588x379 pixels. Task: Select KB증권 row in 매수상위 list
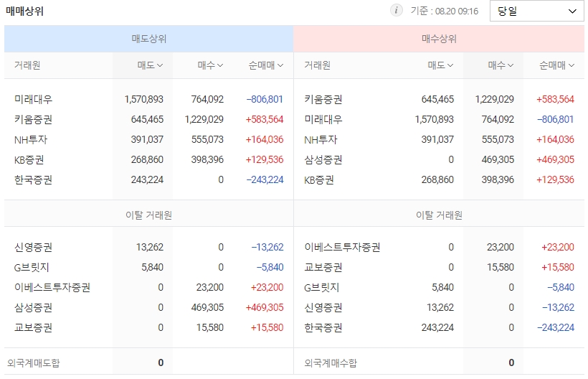(439, 179)
